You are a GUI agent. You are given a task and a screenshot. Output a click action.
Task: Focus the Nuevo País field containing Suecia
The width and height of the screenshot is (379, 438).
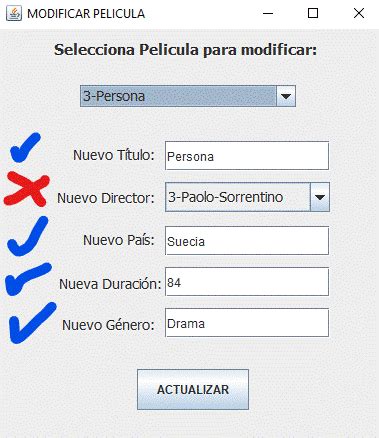tap(247, 241)
